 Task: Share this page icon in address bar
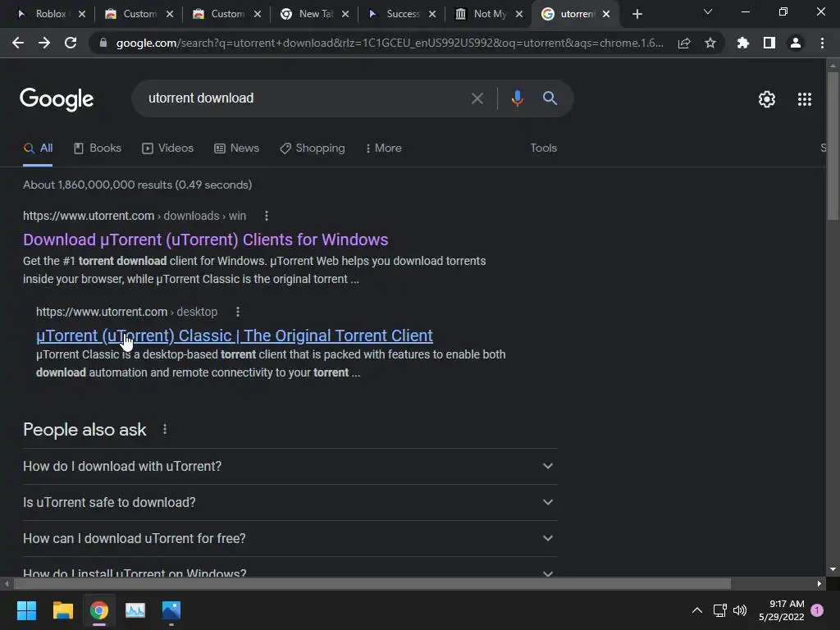[x=684, y=43]
